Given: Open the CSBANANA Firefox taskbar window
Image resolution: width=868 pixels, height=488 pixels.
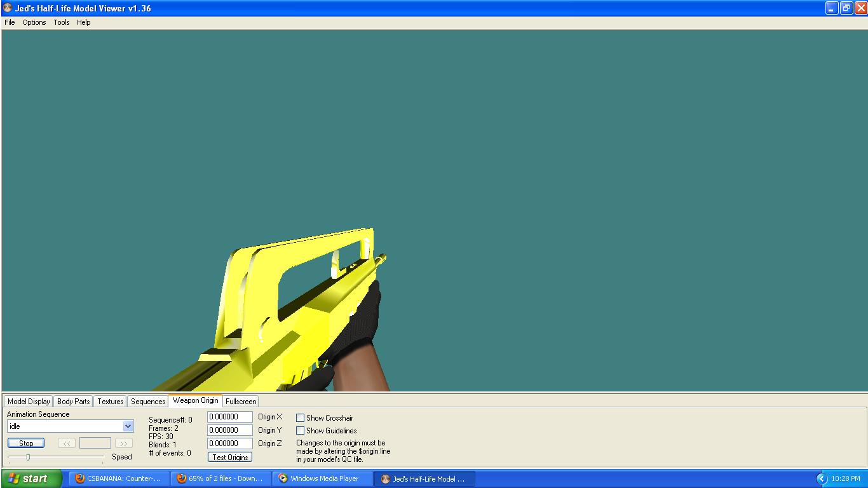Looking at the screenshot, I should (x=119, y=478).
